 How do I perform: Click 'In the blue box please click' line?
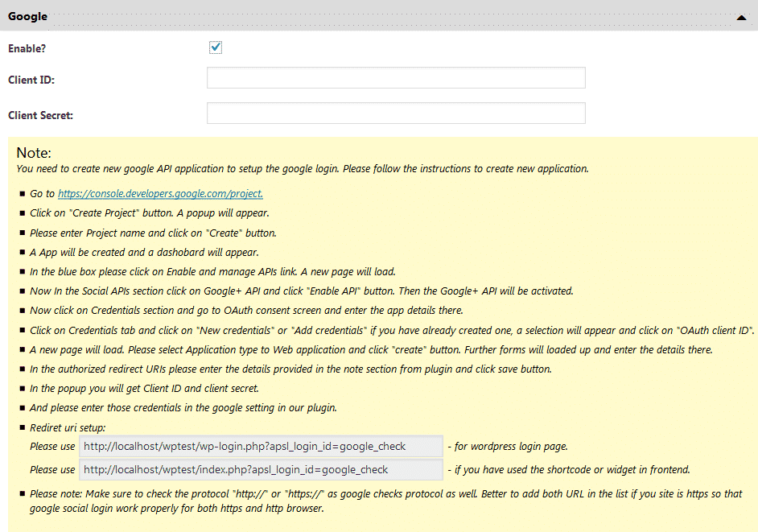(212, 272)
